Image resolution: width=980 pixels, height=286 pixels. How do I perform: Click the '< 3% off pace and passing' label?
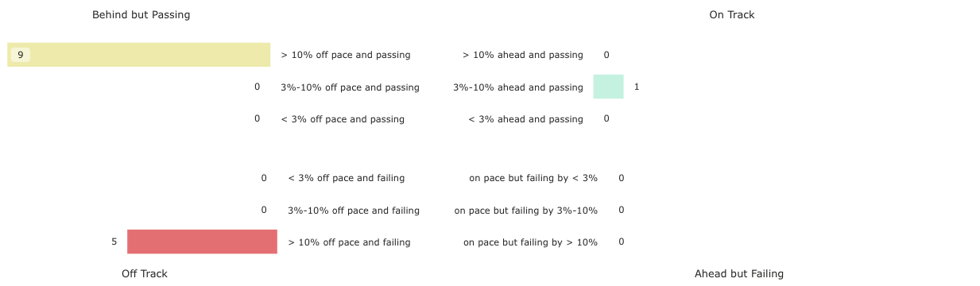pos(343,119)
